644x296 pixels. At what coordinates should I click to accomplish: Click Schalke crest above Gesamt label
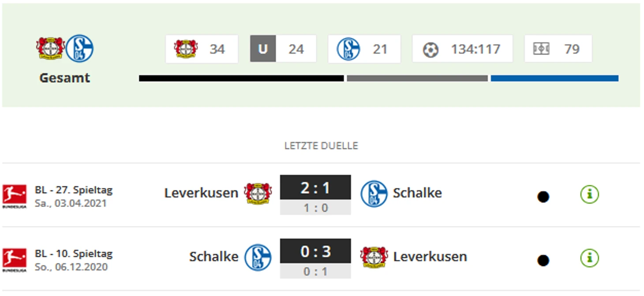(79, 48)
